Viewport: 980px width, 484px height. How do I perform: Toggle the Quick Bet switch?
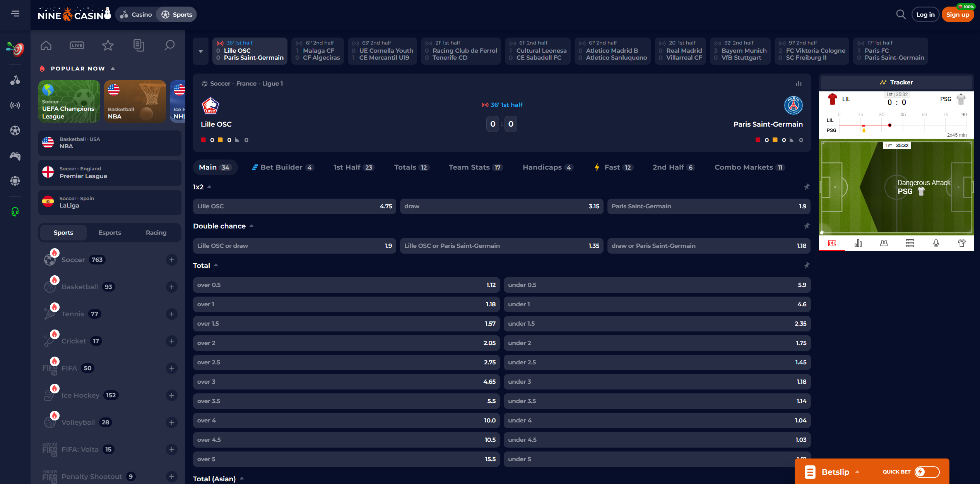tap(927, 472)
